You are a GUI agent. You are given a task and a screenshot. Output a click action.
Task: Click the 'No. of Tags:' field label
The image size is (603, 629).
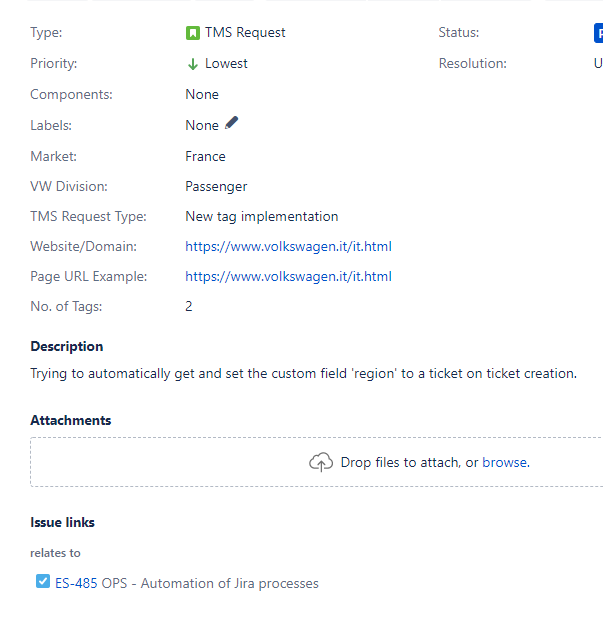66,306
